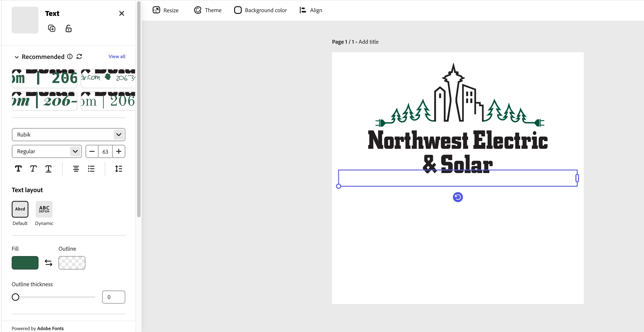Open the Theme menu
This screenshot has height=332, width=644.
(x=208, y=10)
